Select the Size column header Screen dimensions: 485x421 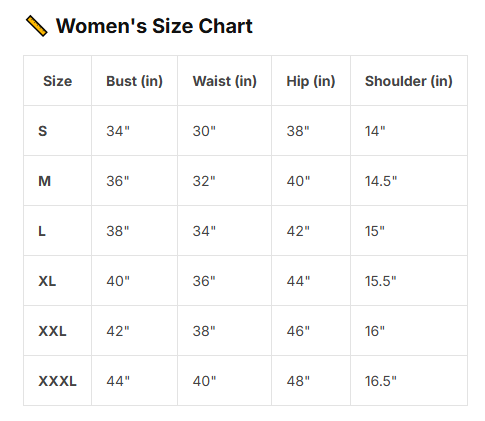click(x=57, y=81)
